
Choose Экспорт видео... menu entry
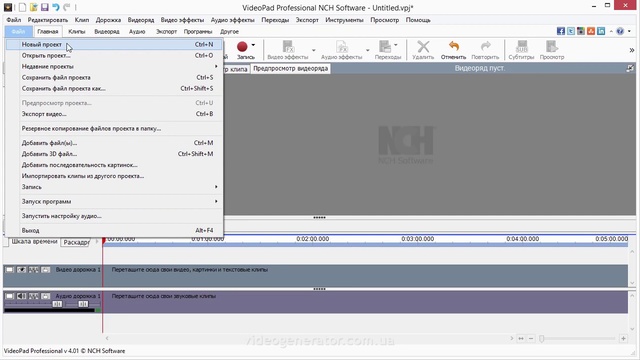click(115, 114)
